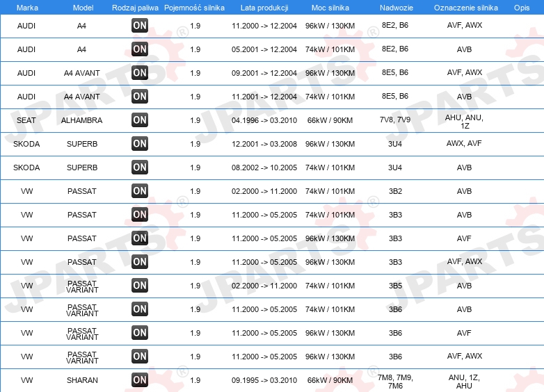Screen dimensions: 544x392
Task: Select the ALHAMBRA model cell
Action: [x=81, y=120]
